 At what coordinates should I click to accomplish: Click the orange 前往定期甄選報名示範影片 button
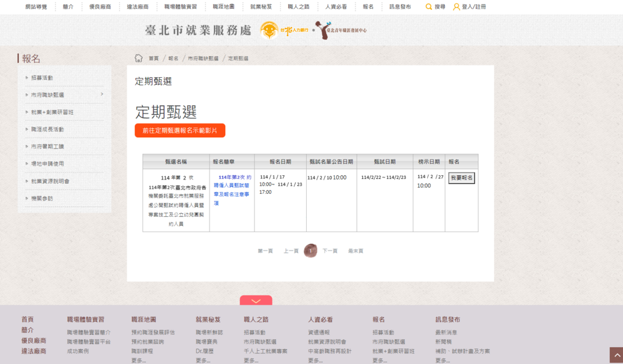point(180,130)
